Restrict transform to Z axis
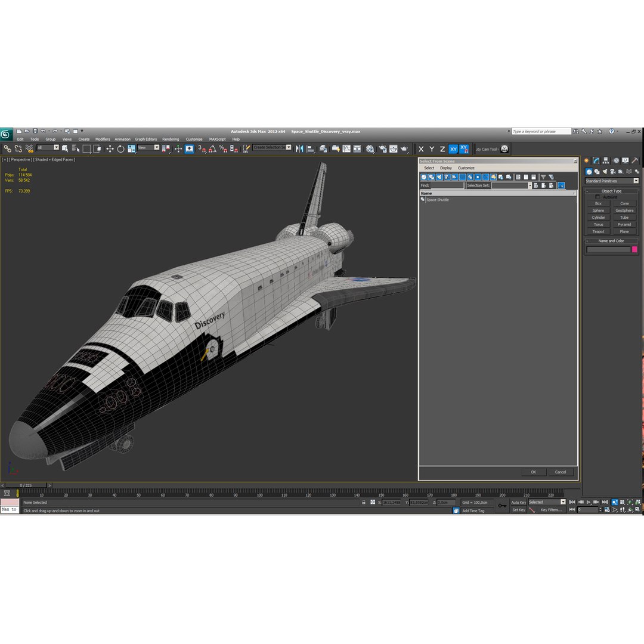The width and height of the screenshot is (644, 644). (x=442, y=149)
